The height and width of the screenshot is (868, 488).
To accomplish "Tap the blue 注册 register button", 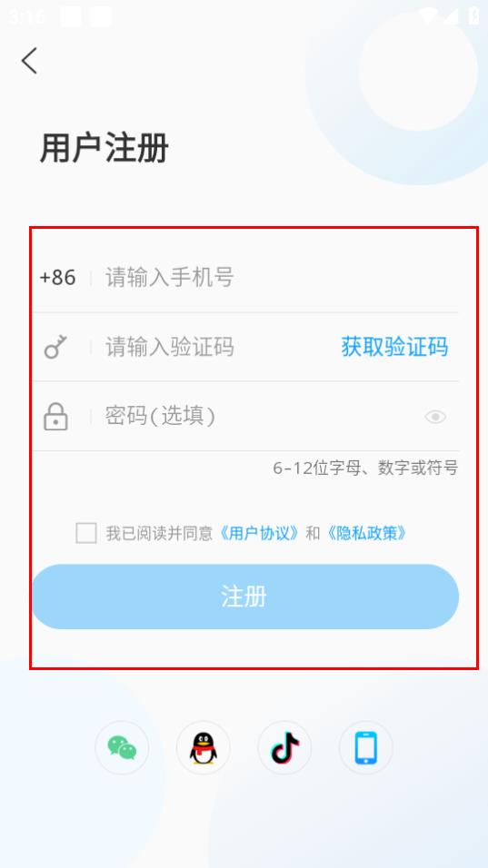I will pyautogui.click(x=244, y=597).
